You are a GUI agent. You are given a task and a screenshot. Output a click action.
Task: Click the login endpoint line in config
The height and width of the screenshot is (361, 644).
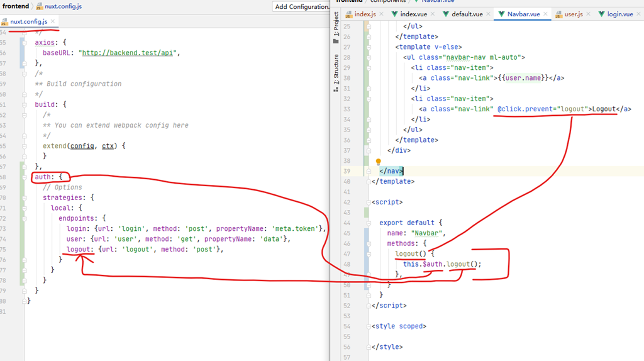coord(196,229)
